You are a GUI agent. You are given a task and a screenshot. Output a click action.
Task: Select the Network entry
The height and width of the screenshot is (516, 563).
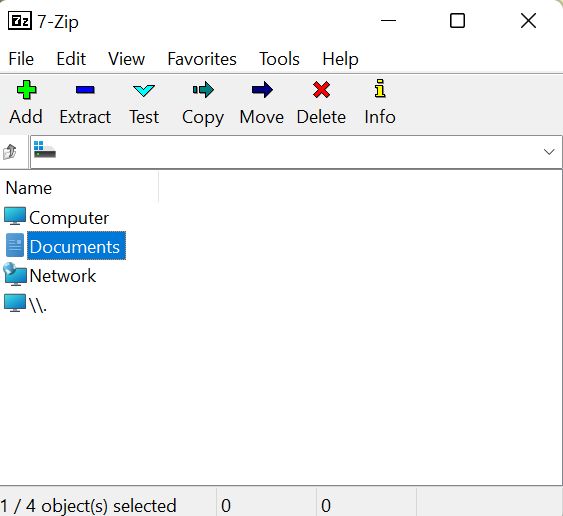pos(63,276)
